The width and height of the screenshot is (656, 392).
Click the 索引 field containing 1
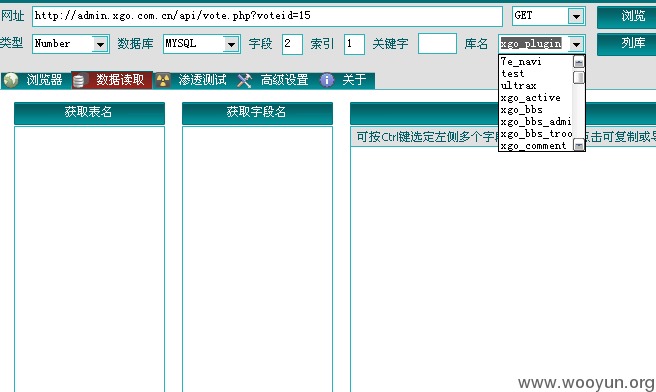pyautogui.click(x=354, y=44)
